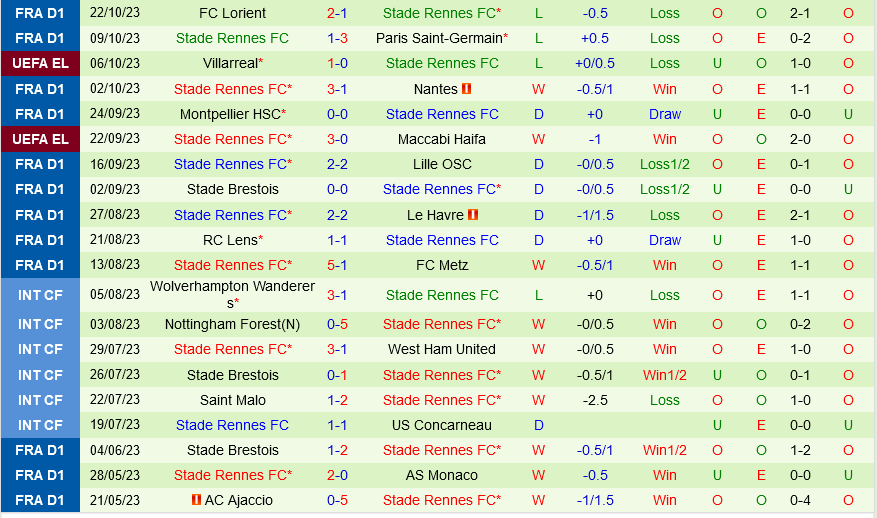
Task: Select Paris Saint-Germain team link
Action: [x=438, y=38]
